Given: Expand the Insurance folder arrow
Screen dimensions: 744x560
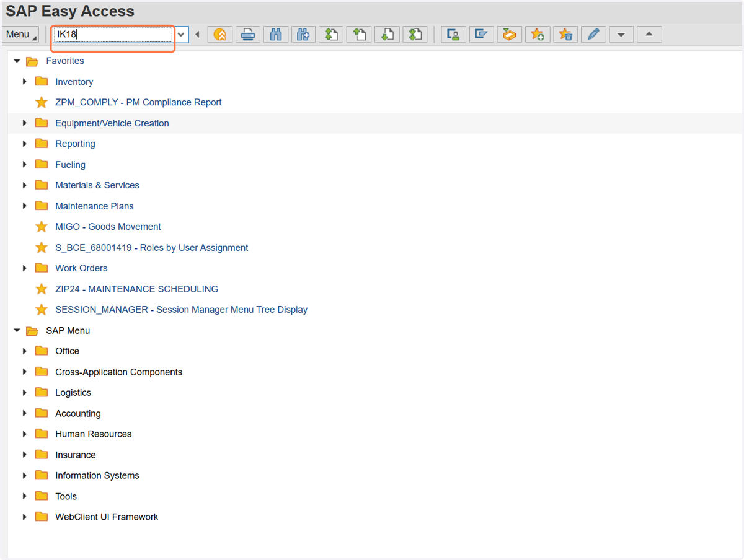Looking at the screenshot, I should pyautogui.click(x=25, y=455).
